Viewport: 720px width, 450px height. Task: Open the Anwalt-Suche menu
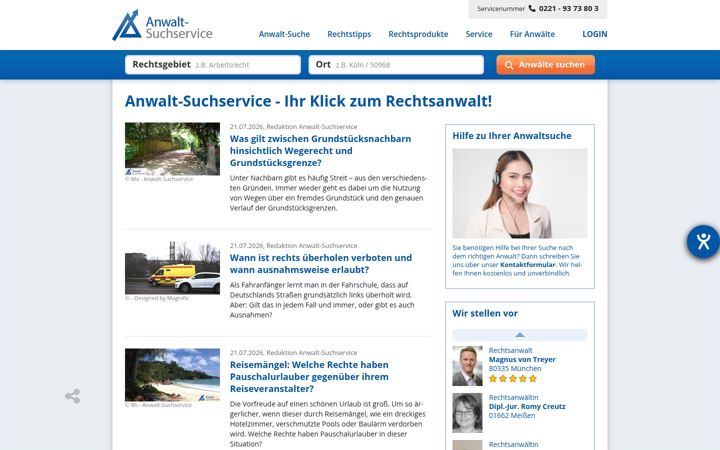tap(284, 34)
